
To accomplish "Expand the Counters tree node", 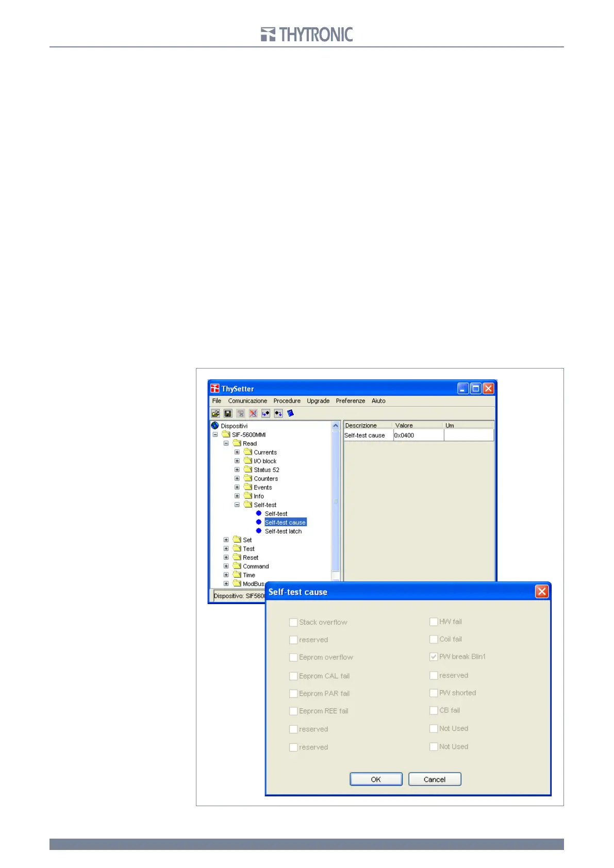I will [237, 478].
